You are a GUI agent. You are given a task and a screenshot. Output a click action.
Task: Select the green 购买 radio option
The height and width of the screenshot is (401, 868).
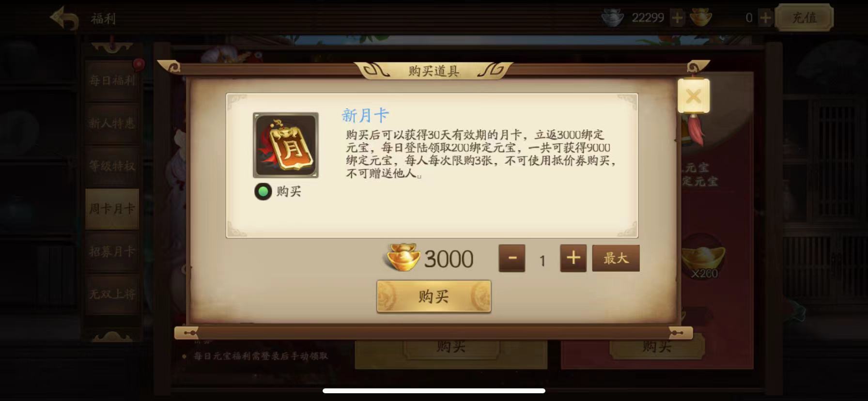263,192
